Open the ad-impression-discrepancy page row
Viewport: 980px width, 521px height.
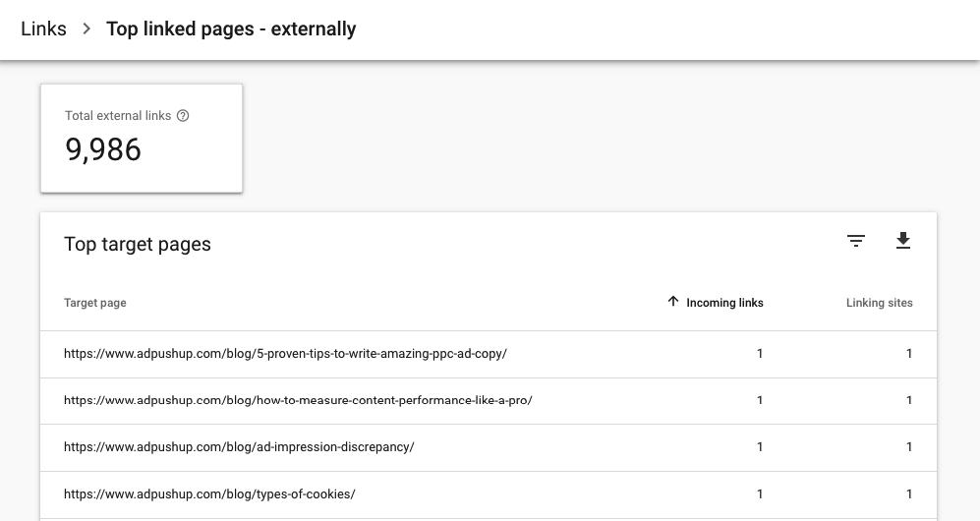click(239, 447)
